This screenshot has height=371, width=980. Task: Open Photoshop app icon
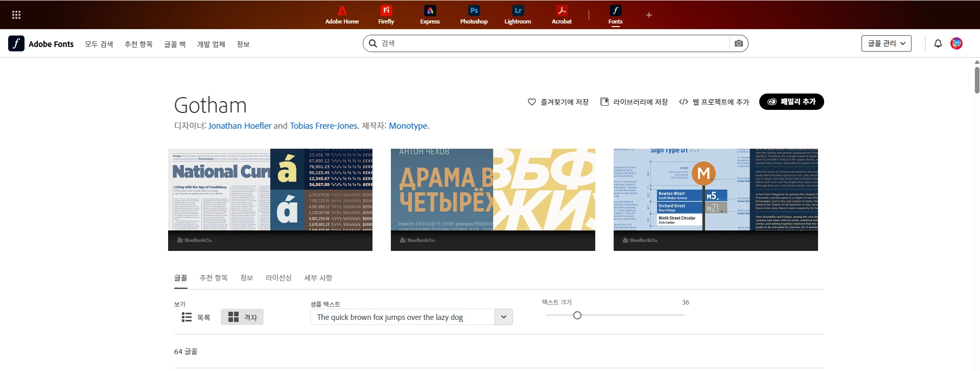click(x=474, y=15)
